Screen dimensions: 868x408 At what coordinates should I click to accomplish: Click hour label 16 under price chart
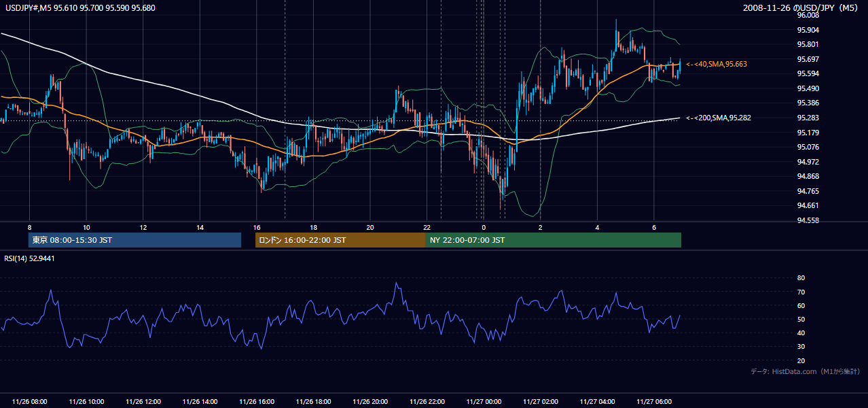[x=257, y=227]
